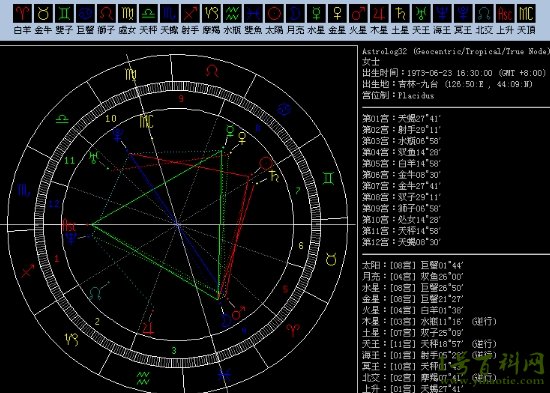The height and width of the screenshot is (393, 550).
Task: Select the green Gemini sign on the zodiac ring
Action: [x=328, y=179]
